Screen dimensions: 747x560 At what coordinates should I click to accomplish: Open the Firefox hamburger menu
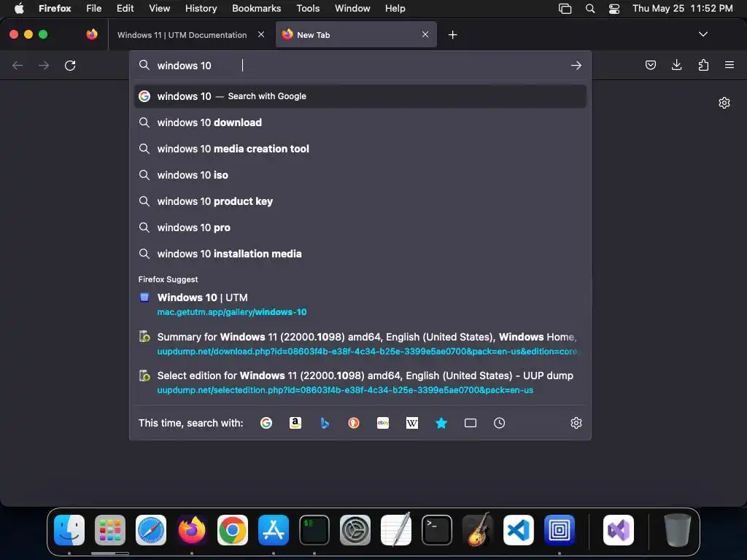coord(729,65)
